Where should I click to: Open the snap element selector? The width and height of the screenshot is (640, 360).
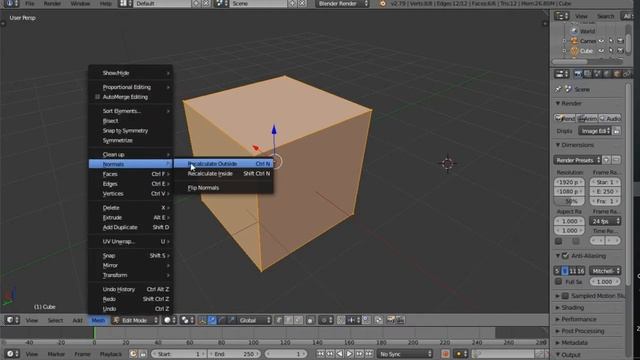click(353, 320)
